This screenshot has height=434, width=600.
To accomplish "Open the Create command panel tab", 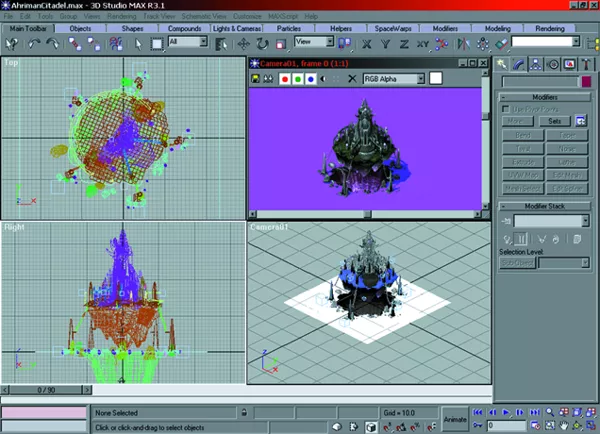I will point(502,64).
